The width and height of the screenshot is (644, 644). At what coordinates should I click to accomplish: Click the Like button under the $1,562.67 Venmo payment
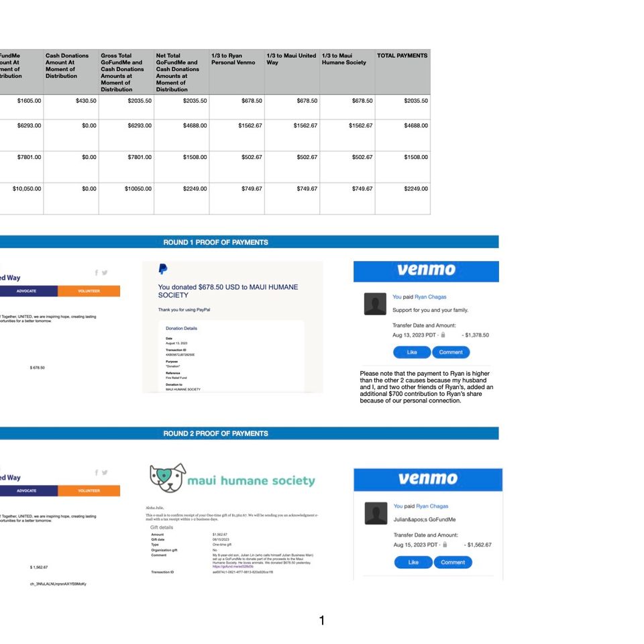(x=413, y=562)
